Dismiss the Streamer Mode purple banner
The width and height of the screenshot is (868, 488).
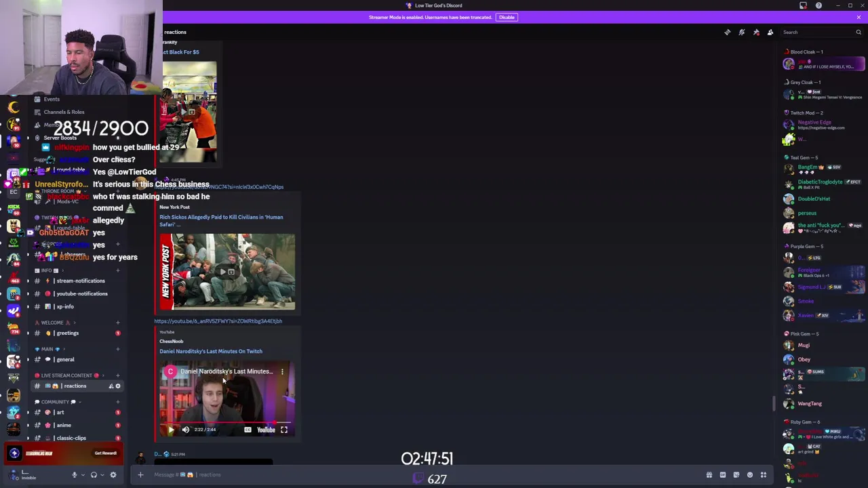(x=859, y=17)
